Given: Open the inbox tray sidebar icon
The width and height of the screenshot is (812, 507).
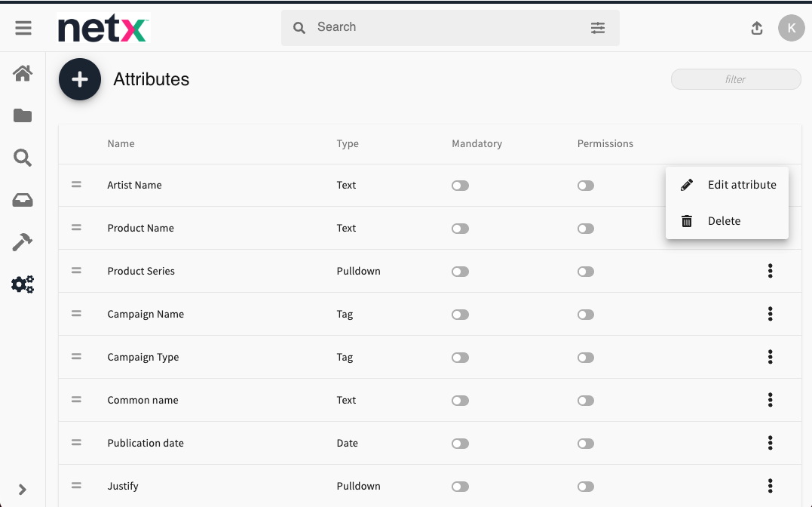Looking at the screenshot, I should [x=23, y=200].
